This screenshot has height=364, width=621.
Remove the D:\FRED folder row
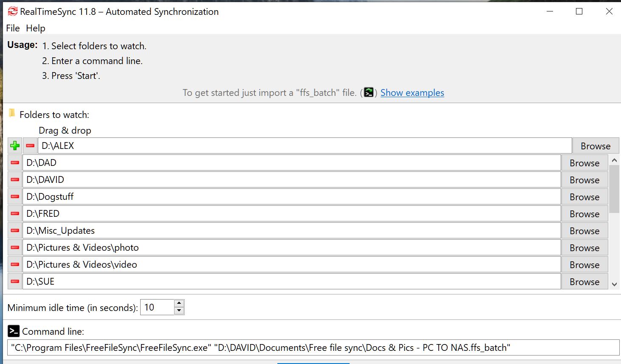(x=15, y=214)
